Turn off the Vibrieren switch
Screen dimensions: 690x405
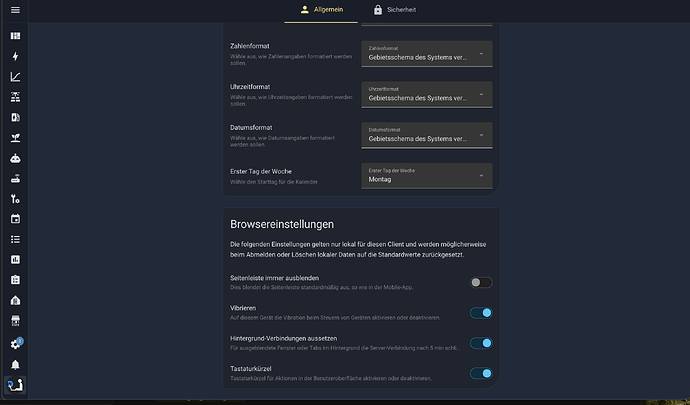coord(481,313)
